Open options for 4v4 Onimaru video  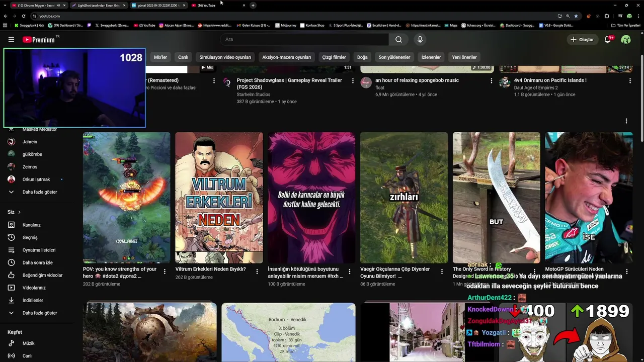click(x=630, y=80)
